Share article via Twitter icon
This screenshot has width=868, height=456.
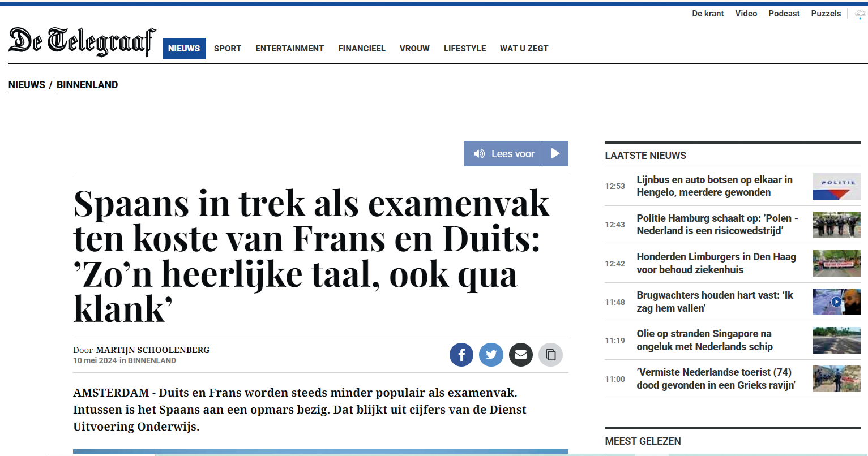[491, 355]
